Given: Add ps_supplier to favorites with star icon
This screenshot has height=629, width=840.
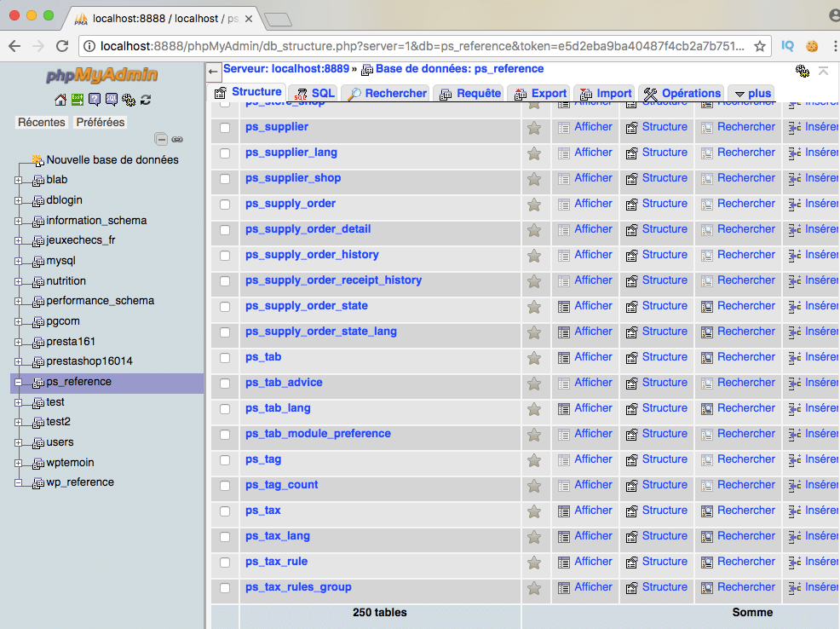Looking at the screenshot, I should coord(534,128).
